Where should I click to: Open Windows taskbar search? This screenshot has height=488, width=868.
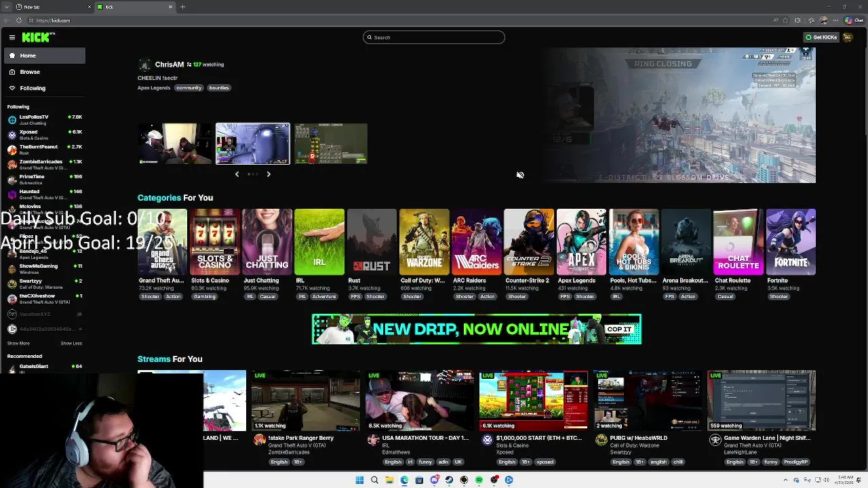(x=374, y=480)
